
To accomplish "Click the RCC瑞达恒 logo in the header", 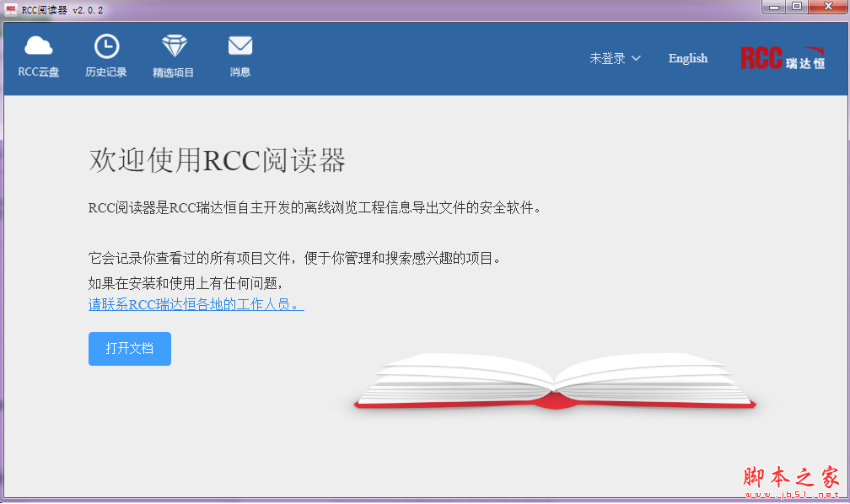I will click(783, 57).
